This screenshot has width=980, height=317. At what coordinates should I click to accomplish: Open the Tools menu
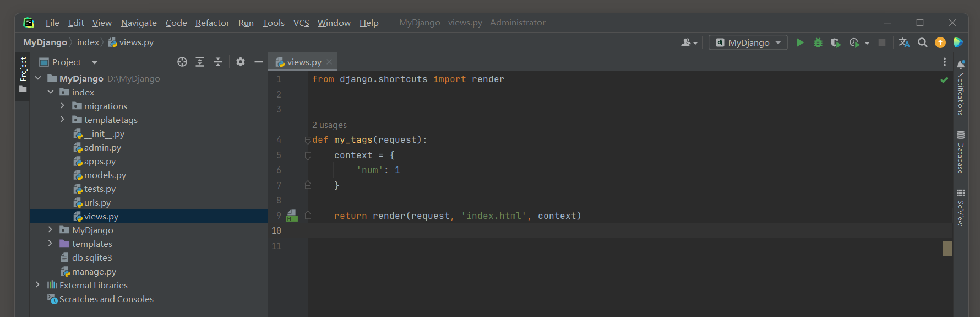(x=273, y=23)
